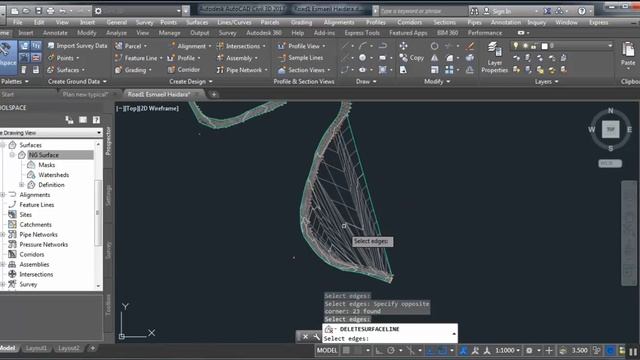Click the Plot printer icon in quick access
This screenshot has height=360, width=640.
point(51,11)
